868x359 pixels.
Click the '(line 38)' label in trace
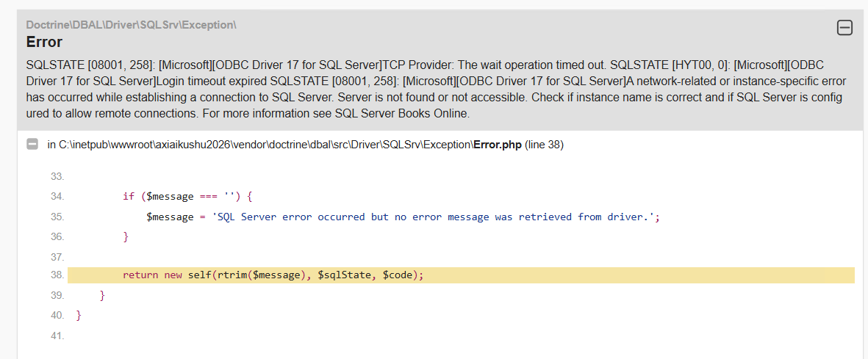(x=544, y=145)
